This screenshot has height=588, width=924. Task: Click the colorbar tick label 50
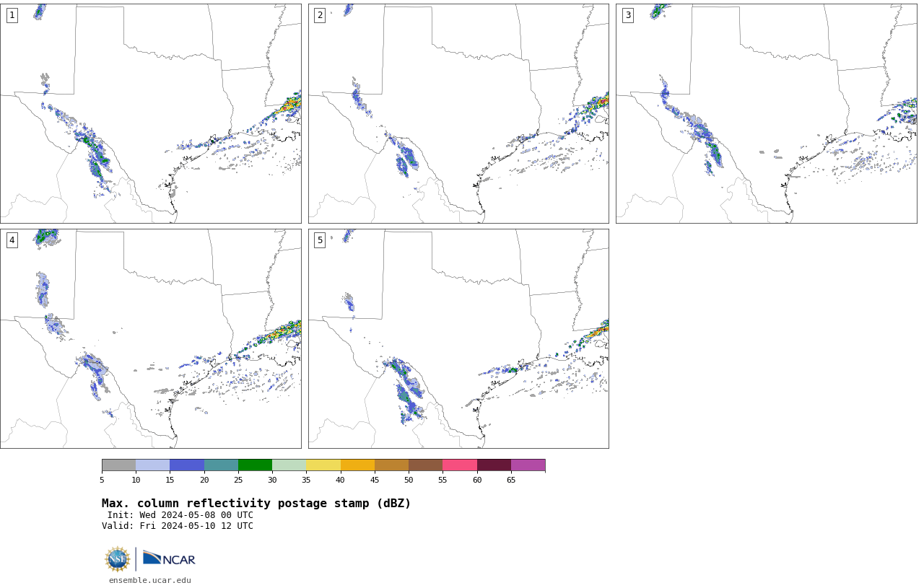point(409,480)
